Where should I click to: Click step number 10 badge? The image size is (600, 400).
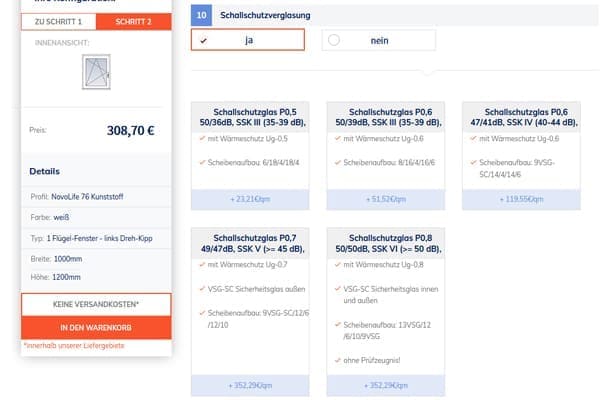(x=201, y=16)
